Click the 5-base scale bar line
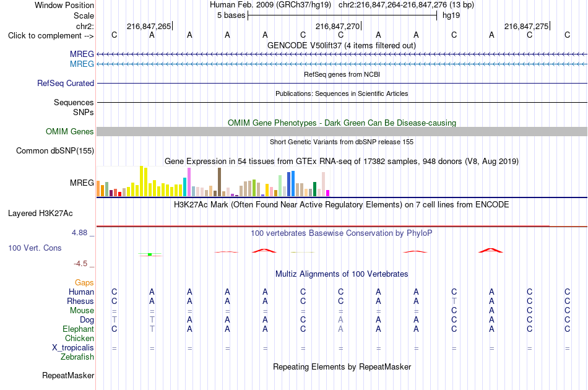This screenshot has height=390, width=588. [x=342, y=15]
